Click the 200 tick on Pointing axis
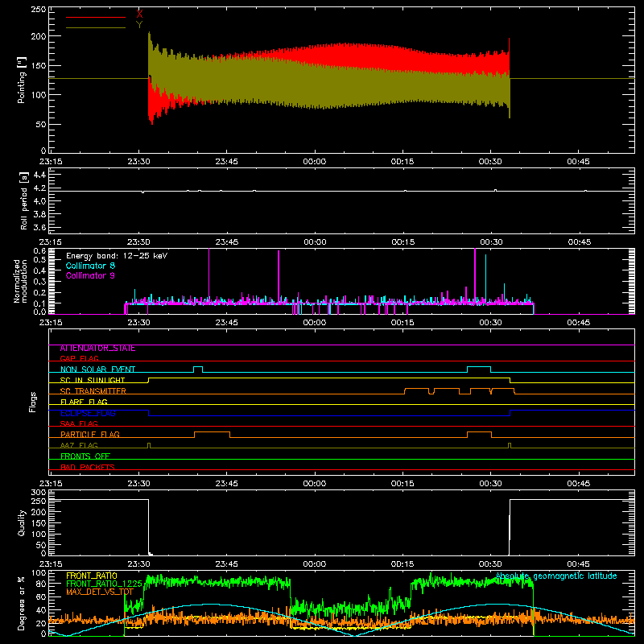 point(38,36)
